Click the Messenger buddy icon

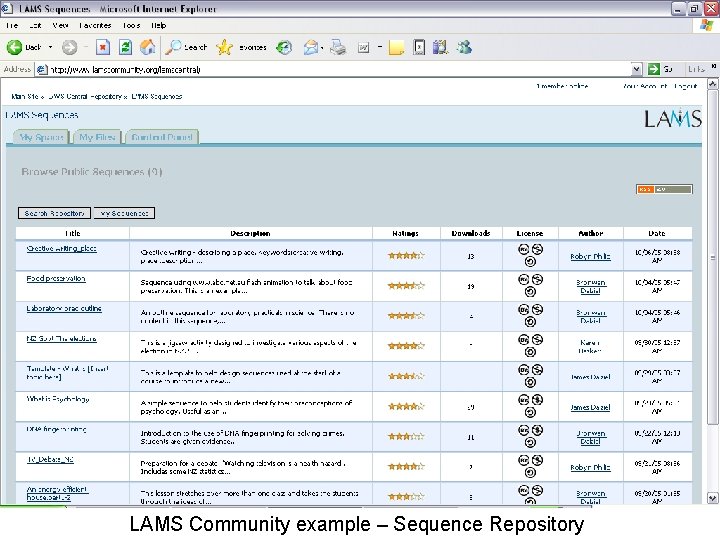click(464, 47)
